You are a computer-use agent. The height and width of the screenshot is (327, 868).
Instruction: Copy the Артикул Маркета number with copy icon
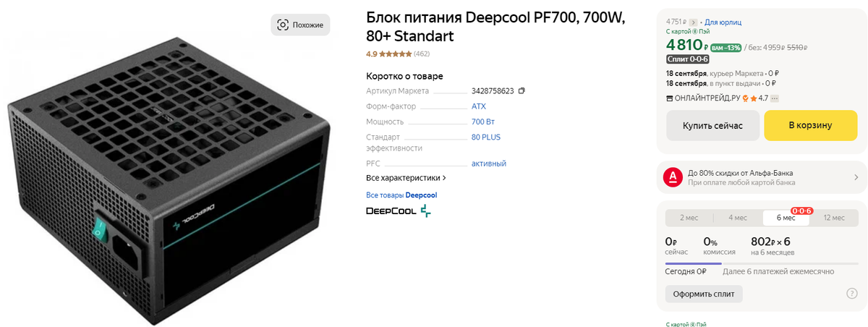click(522, 91)
